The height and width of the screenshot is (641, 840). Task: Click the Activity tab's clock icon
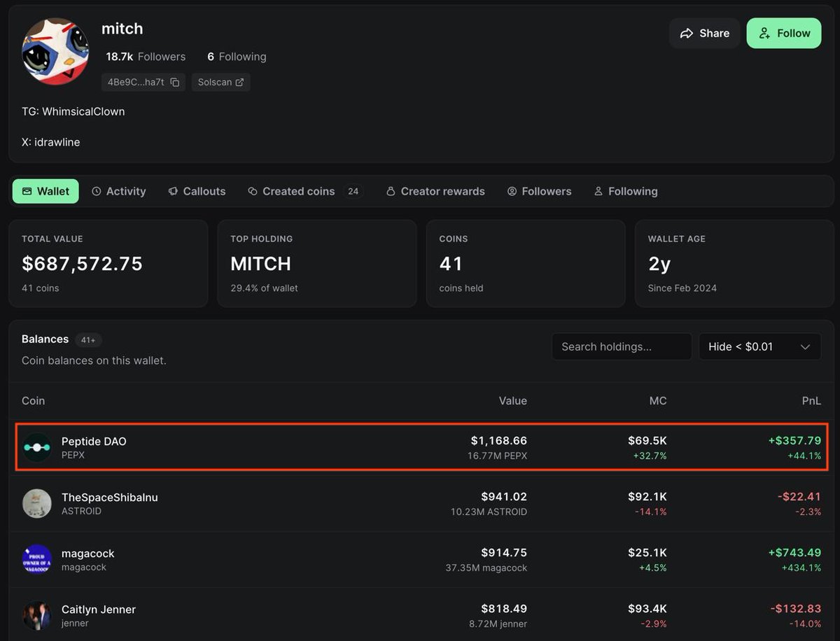(97, 191)
